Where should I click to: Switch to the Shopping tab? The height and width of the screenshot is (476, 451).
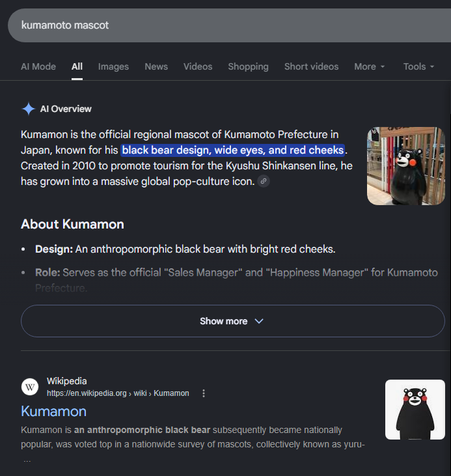[x=248, y=66]
